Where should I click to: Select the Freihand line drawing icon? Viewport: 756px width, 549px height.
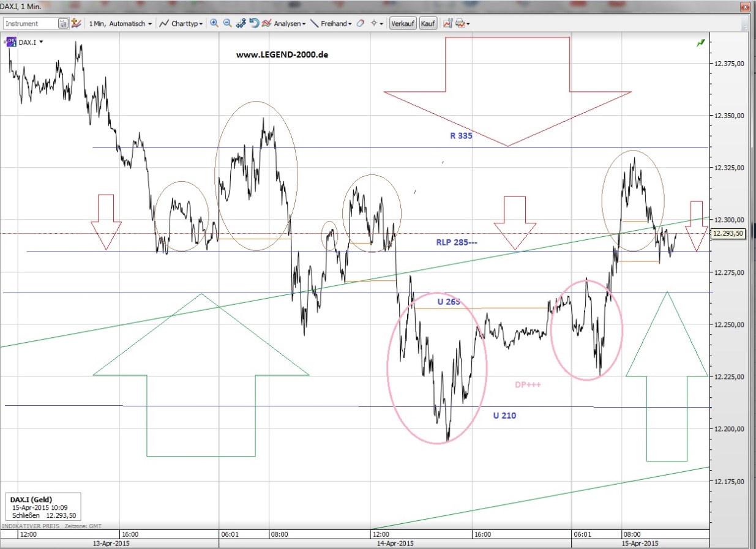314,23
